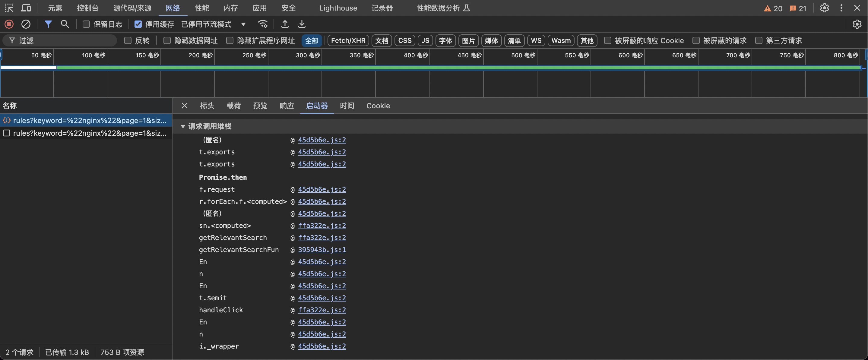This screenshot has width=868, height=360.
Task: Import HAR file upload icon
Action: tap(285, 24)
